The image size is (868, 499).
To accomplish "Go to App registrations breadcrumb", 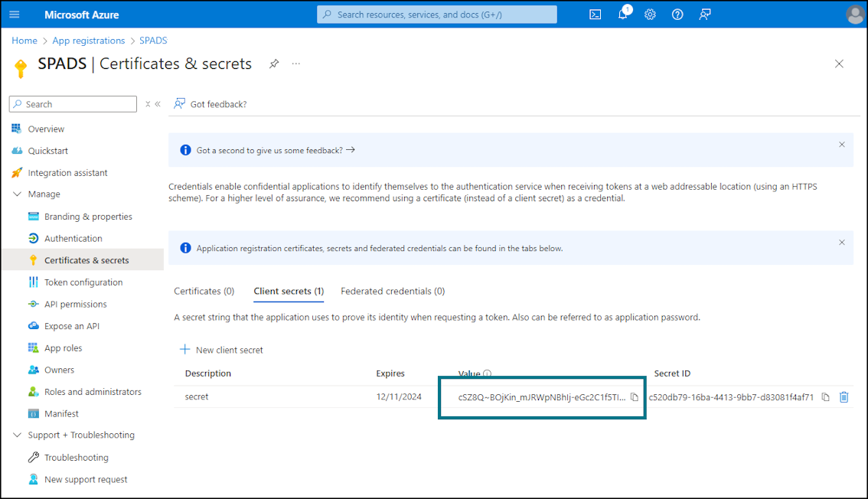I will pyautogui.click(x=89, y=41).
